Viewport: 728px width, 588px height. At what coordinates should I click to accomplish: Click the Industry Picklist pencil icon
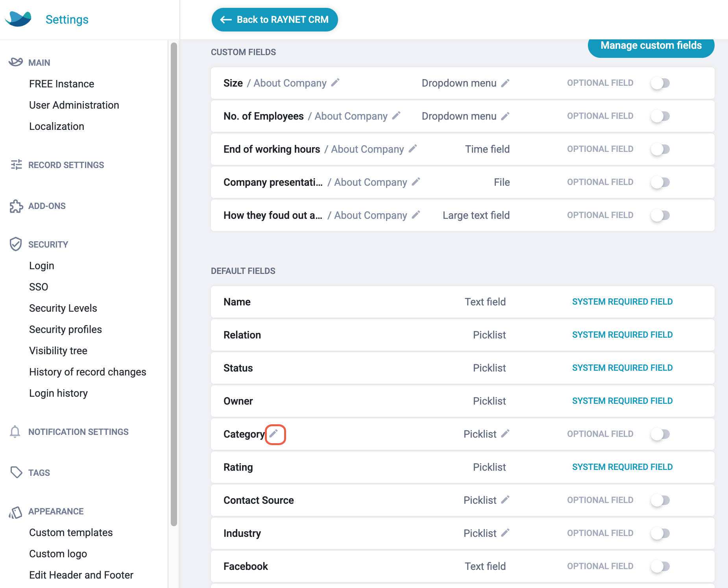click(505, 533)
